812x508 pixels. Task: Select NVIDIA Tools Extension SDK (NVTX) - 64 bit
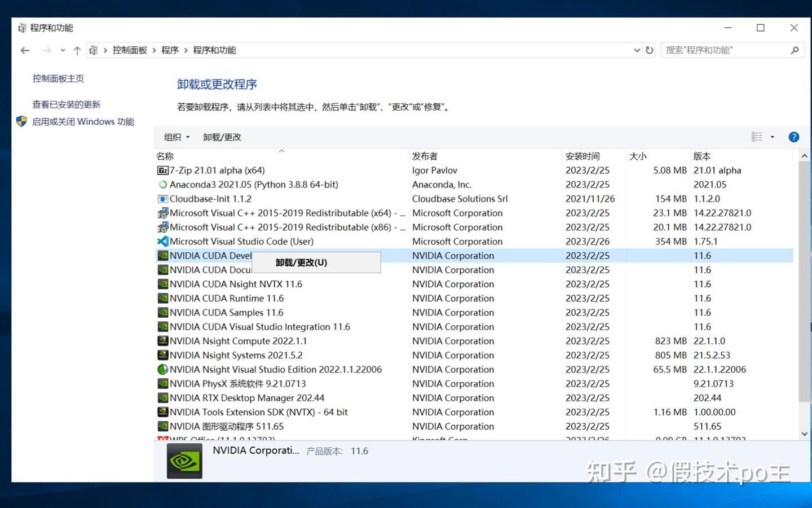(474, 412)
